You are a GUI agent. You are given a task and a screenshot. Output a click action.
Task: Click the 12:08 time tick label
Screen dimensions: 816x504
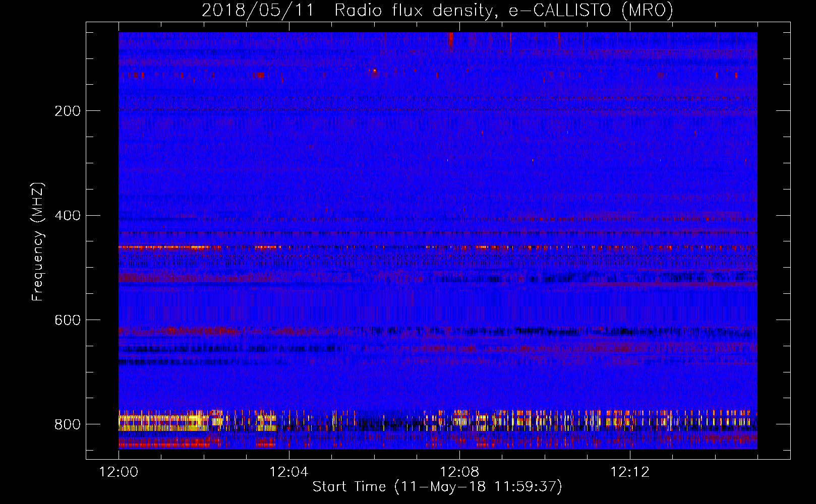click(459, 472)
